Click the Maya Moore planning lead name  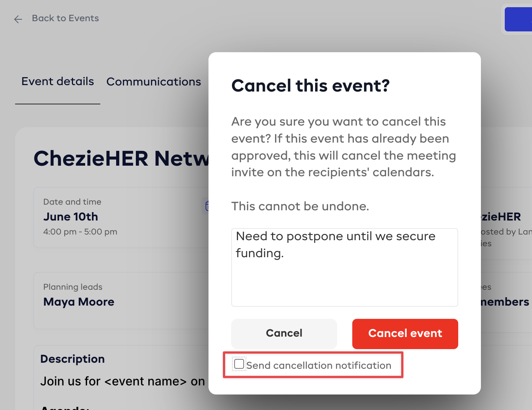tap(79, 302)
